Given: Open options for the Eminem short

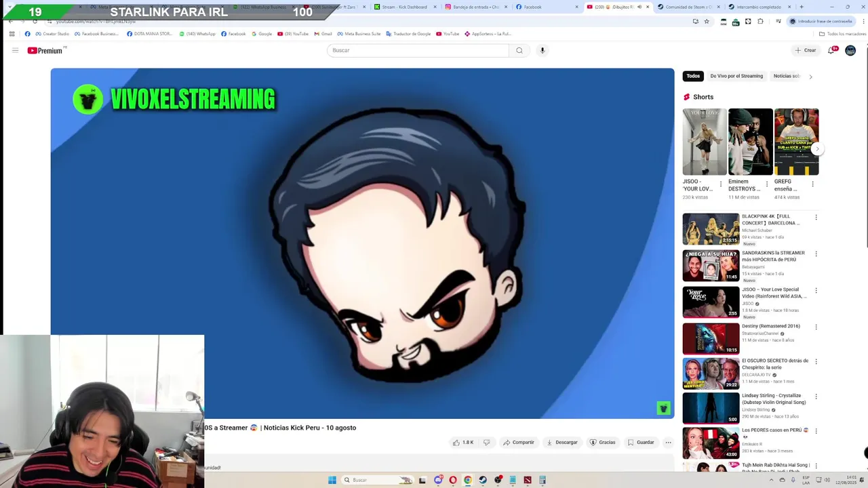Looking at the screenshot, I should click(x=767, y=184).
